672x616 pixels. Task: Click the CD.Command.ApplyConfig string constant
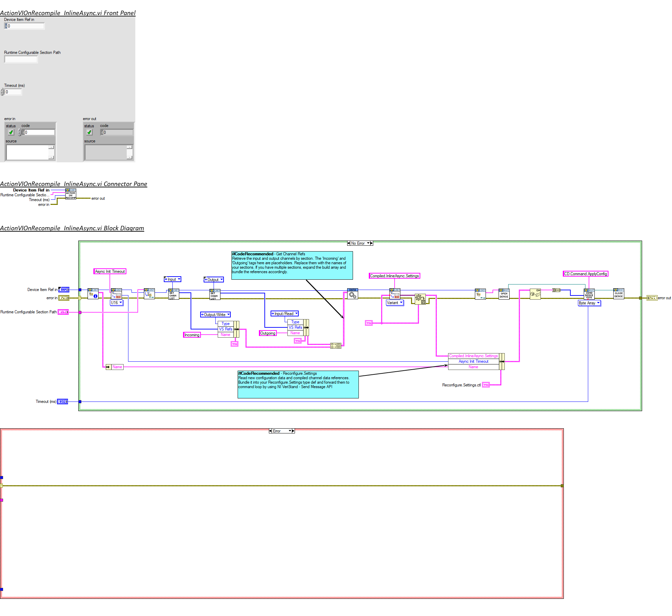point(585,274)
